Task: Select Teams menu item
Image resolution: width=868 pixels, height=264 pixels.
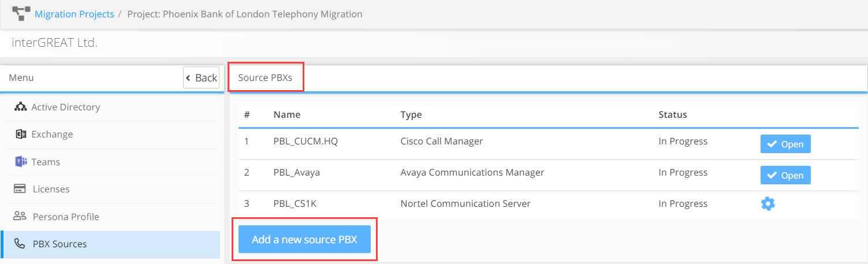Action: coord(110,162)
